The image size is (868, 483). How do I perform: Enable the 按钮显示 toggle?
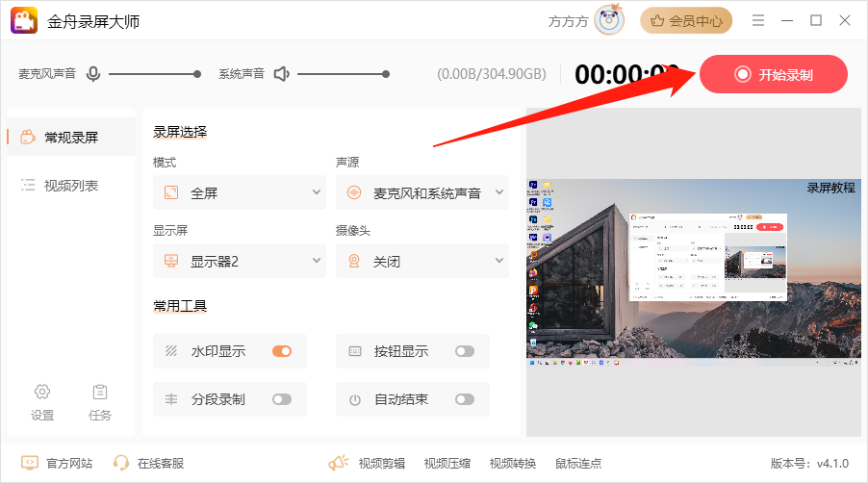coord(465,351)
